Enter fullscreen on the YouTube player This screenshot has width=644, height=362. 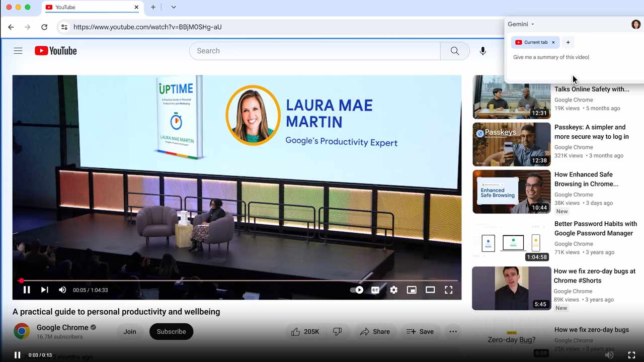tap(448, 290)
